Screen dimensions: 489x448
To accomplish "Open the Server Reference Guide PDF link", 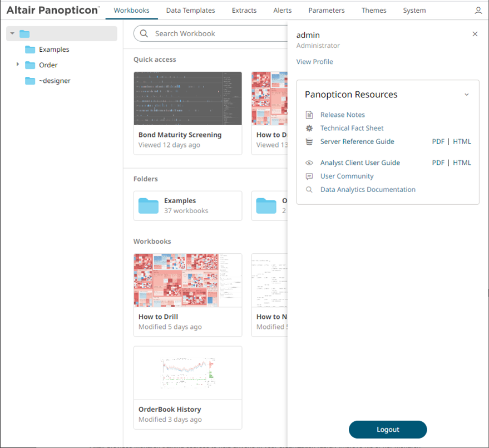I will [x=438, y=141].
